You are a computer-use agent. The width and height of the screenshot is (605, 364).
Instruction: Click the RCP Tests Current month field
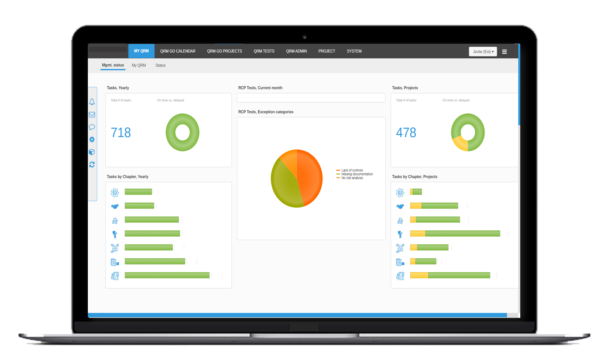pyautogui.click(x=311, y=98)
